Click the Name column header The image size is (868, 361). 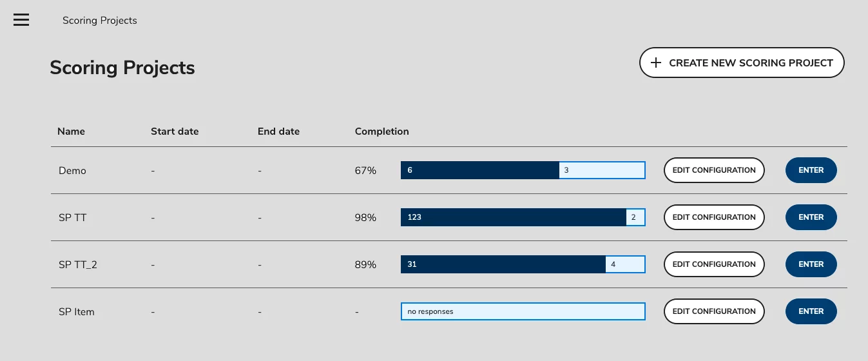(x=71, y=132)
